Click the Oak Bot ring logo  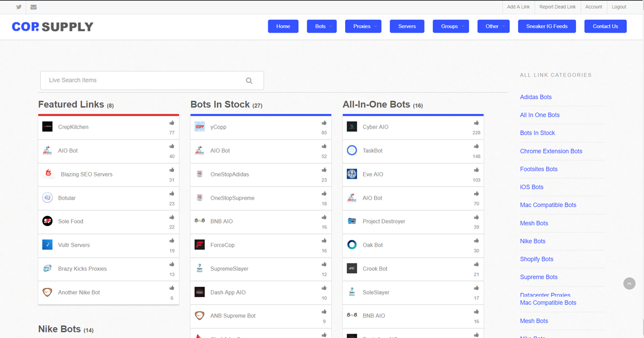coord(352,245)
